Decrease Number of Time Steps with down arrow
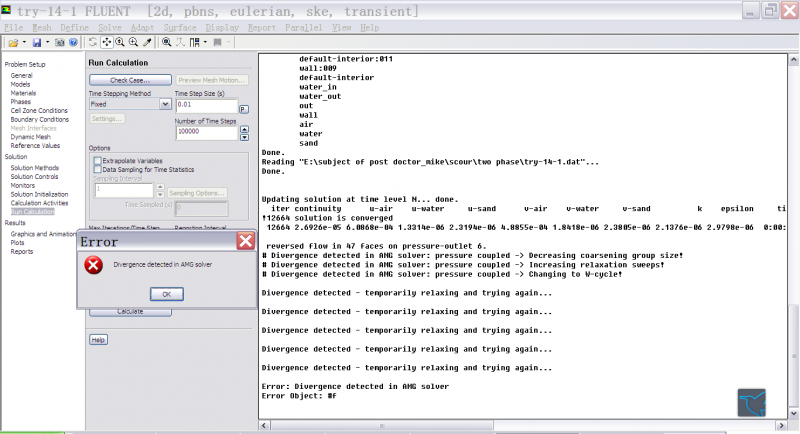This screenshot has width=800, height=434. (x=244, y=137)
